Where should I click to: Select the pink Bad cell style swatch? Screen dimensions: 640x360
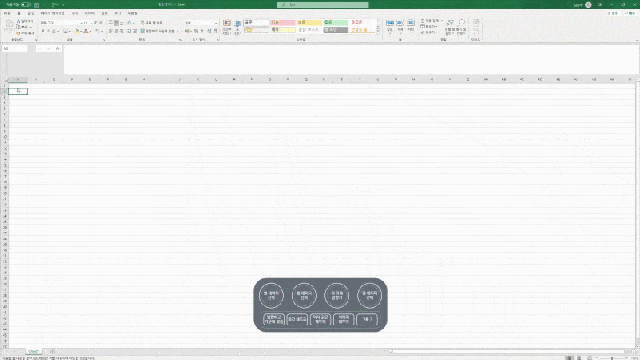pos(283,22)
